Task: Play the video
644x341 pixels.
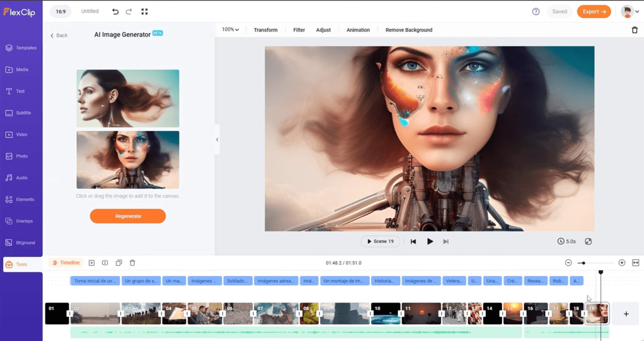Action: tap(430, 242)
